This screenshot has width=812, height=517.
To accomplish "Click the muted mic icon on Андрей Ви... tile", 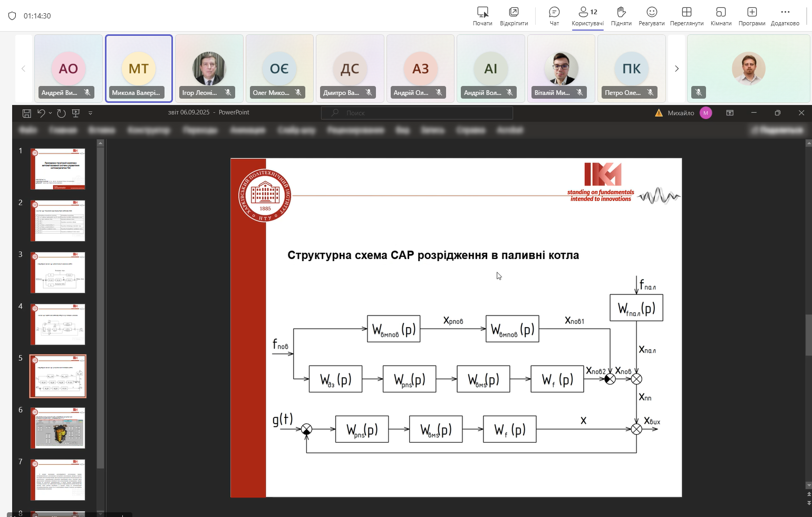I will (x=88, y=92).
